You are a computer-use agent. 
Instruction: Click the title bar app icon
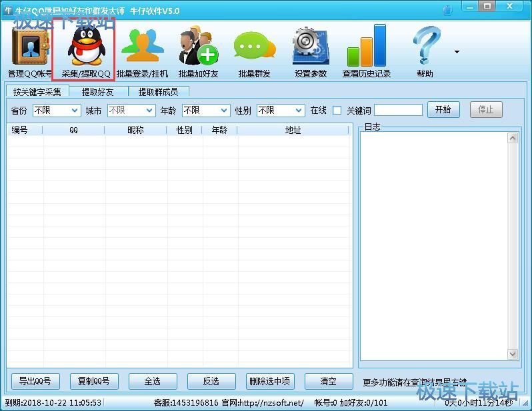coord(8,10)
